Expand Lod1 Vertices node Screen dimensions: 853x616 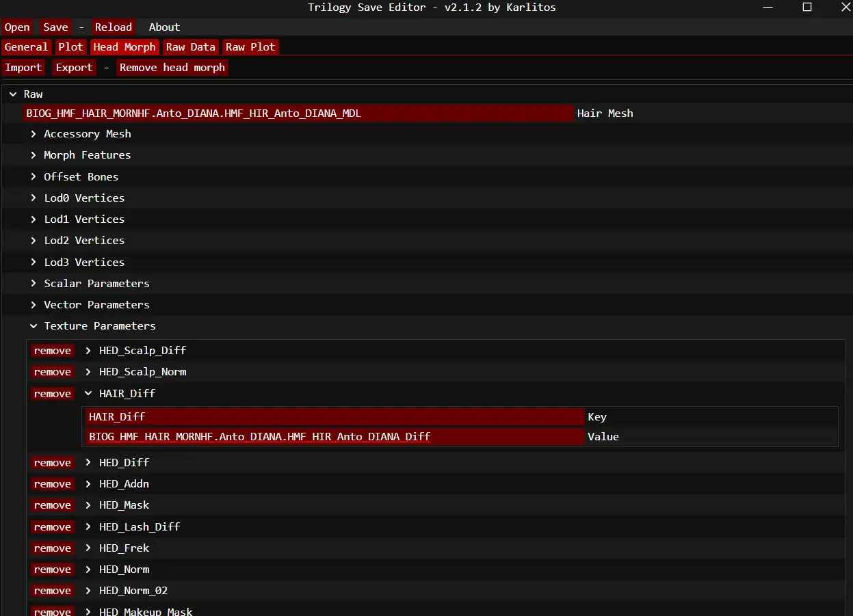(34, 219)
